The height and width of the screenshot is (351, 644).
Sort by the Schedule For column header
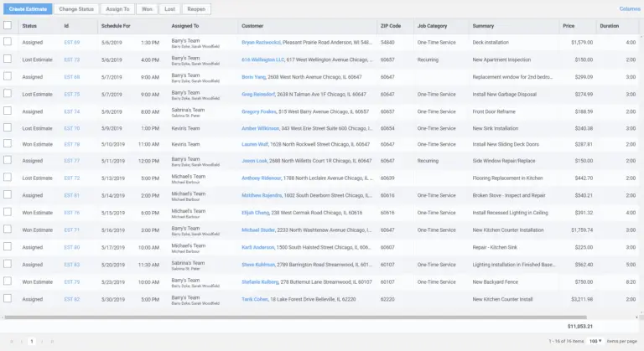(116, 26)
